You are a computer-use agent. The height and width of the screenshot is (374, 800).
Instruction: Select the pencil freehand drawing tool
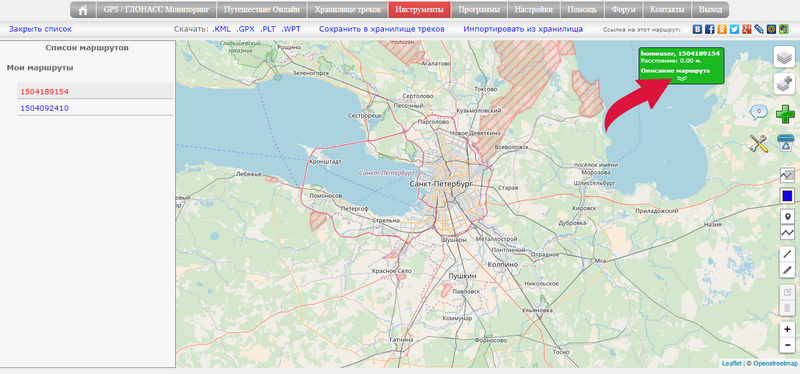tap(787, 270)
